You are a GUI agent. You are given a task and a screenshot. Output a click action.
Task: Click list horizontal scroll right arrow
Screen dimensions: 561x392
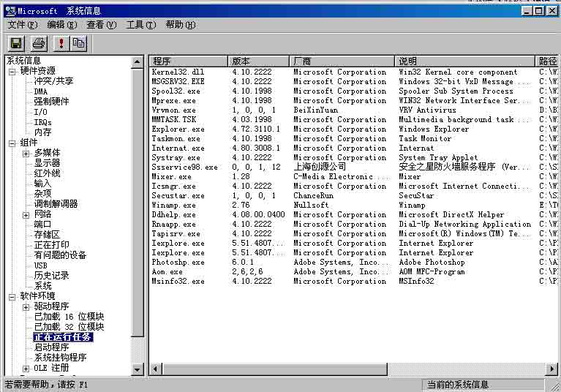tap(552, 369)
